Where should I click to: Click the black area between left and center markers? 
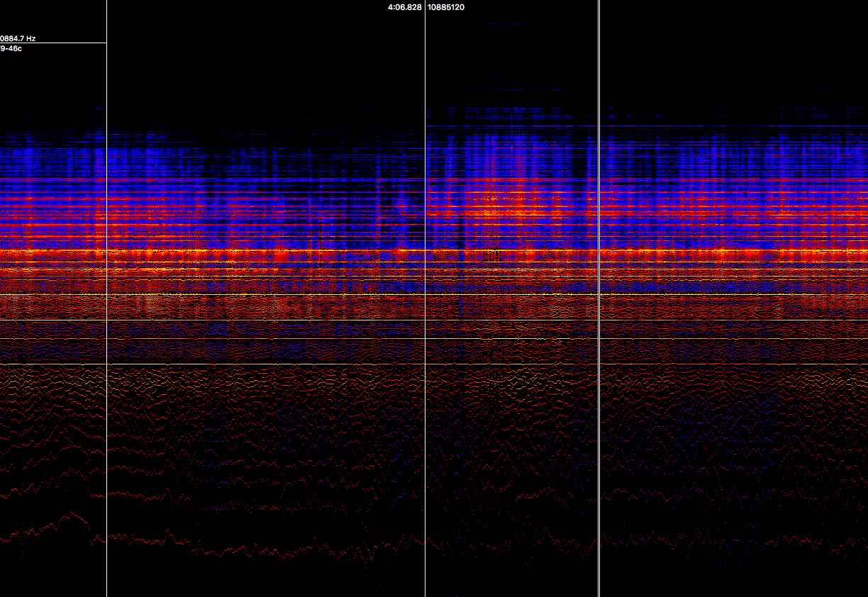[x=266, y=64]
